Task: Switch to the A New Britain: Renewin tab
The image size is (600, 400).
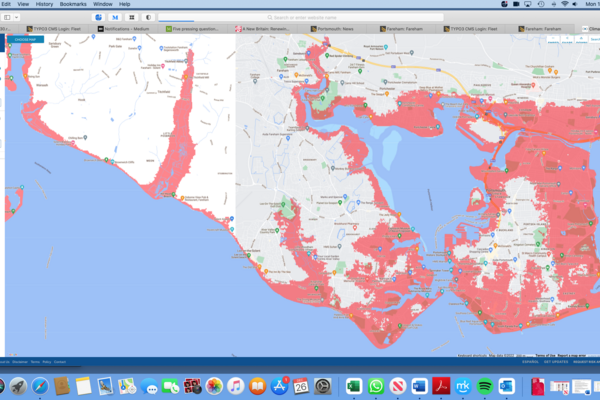Action: pyautogui.click(x=262, y=29)
